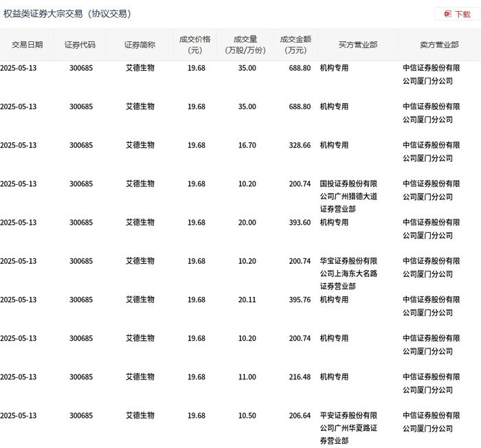Click seller 中信证券 in the 395.76 row
481x448 pixels.
pyautogui.click(x=432, y=306)
